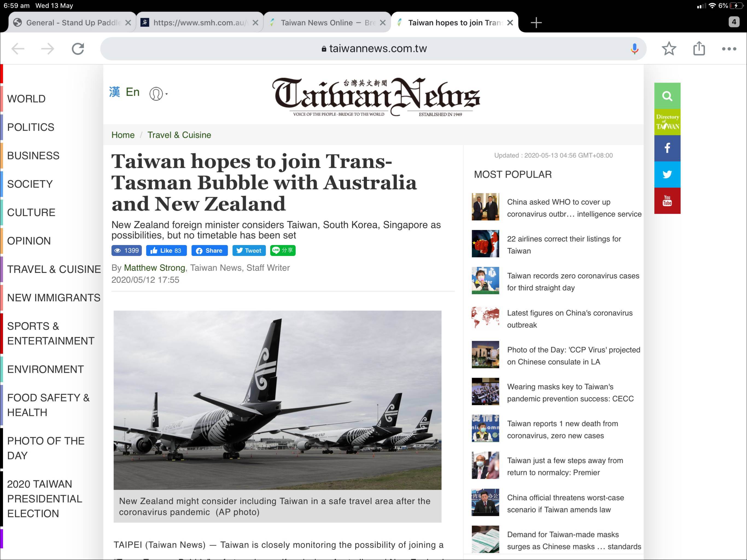This screenshot has height=560, width=747.
Task: Open the YouTube sidebar icon
Action: point(667,201)
